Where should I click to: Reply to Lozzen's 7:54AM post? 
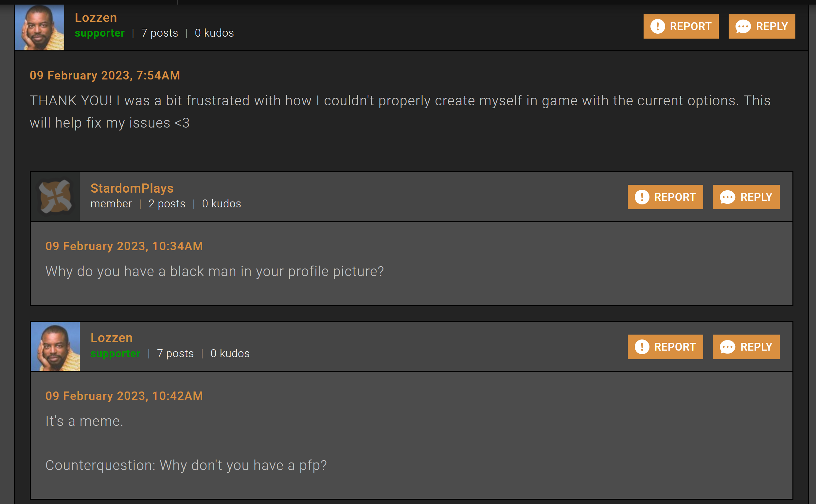pyautogui.click(x=762, y=26)
